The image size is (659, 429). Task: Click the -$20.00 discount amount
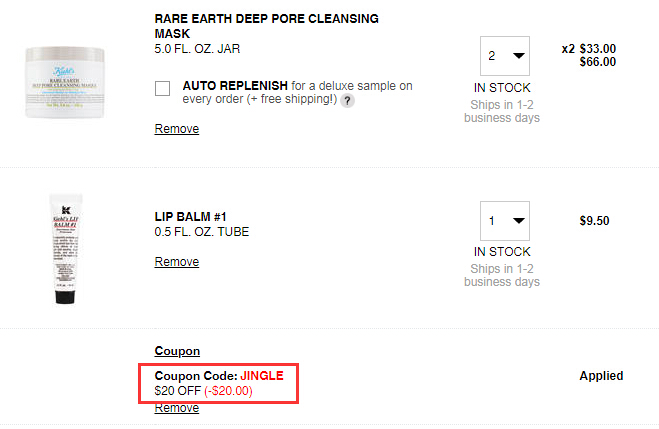(228, 391)
